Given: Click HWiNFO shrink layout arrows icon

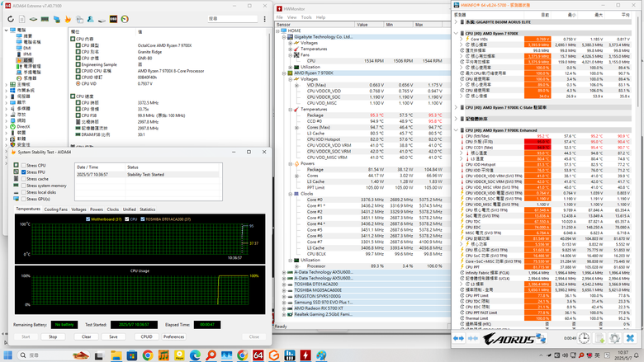Looking at the screenshot, I should [473, 338].
